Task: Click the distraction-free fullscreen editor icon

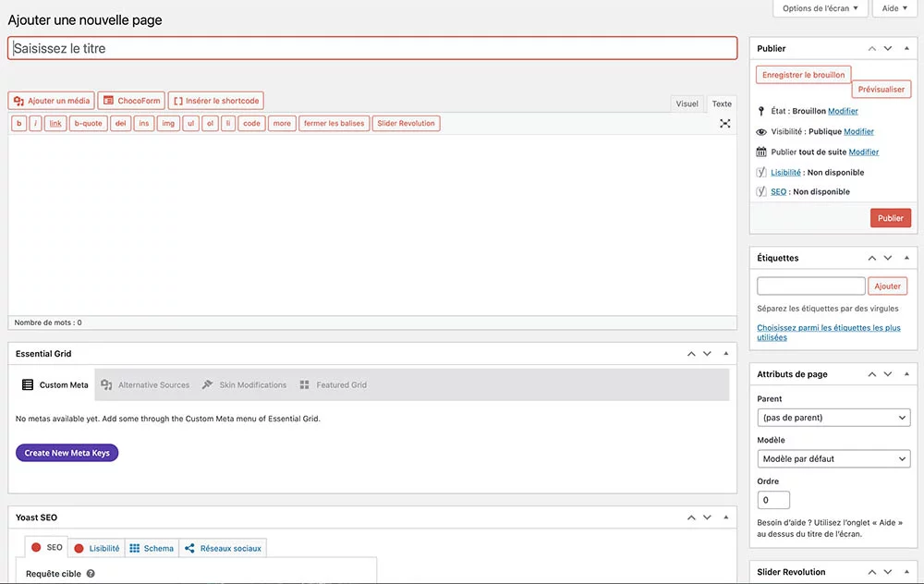Action: [x=725, y=123]
